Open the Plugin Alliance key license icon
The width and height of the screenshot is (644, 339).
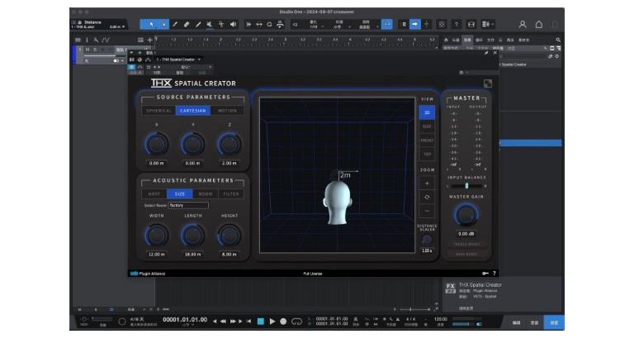(x=485, y=274)
